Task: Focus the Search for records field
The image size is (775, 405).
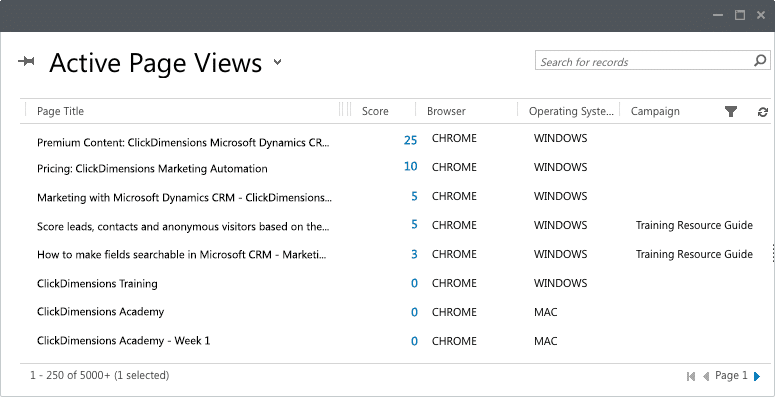Action: coord(644,61)
